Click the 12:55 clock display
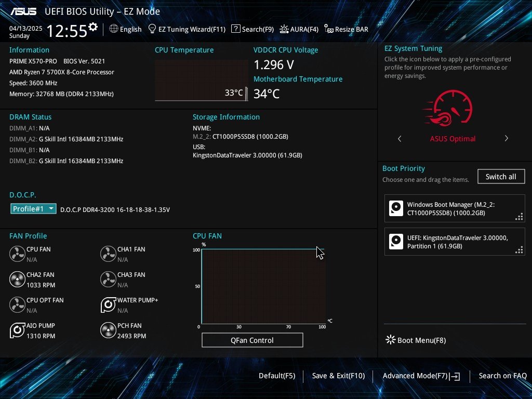The image size is (532, 399). coord(67,31)
